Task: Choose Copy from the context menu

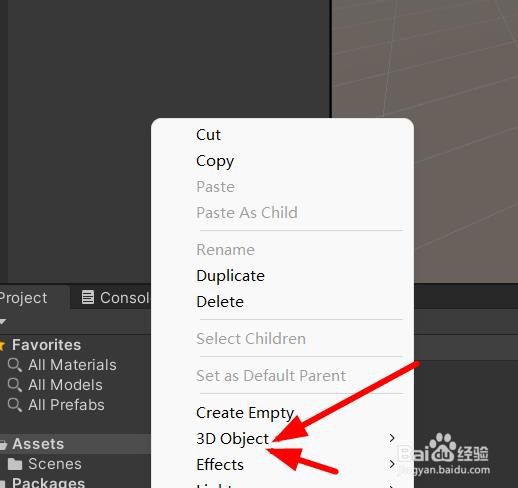Action: tap(283, 161)
